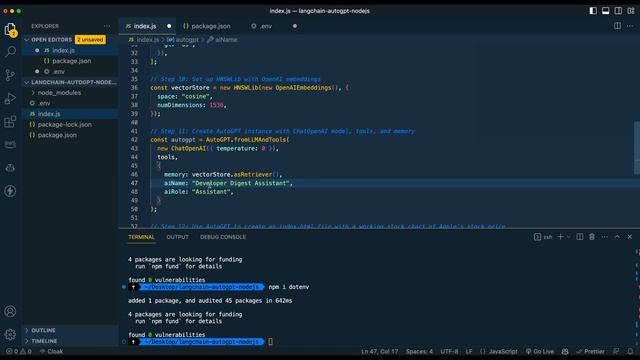
Task: Click autogpt breadcrumb segment
Action: point(183,40)
